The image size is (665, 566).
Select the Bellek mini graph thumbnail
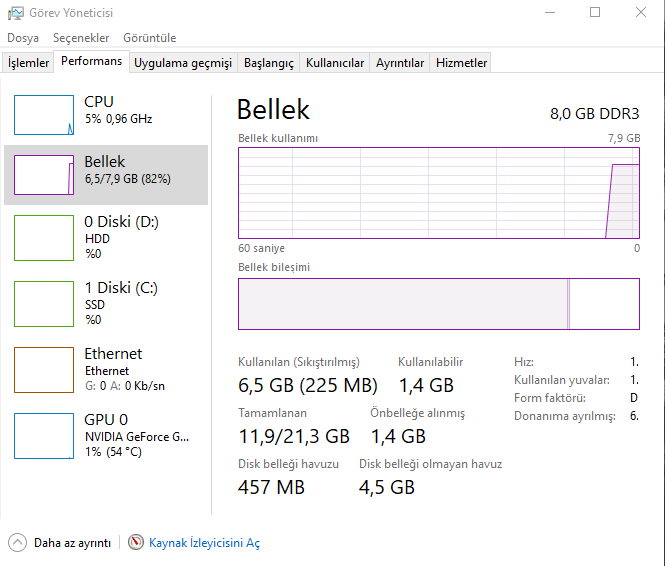click(x=43, y=175)
